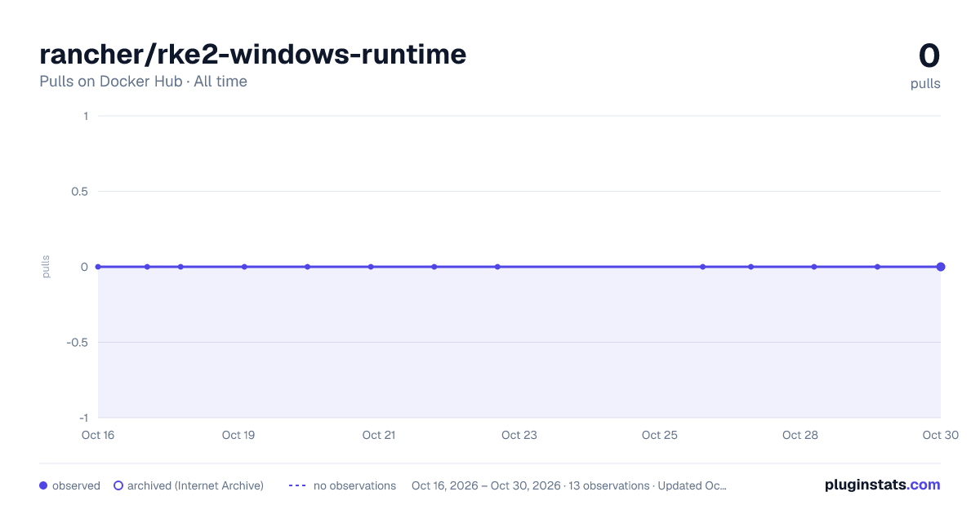The height and width of the screenshot is (514, 980).
Task: Click the large 0 pulls counter
Action: tap(929, 55)
